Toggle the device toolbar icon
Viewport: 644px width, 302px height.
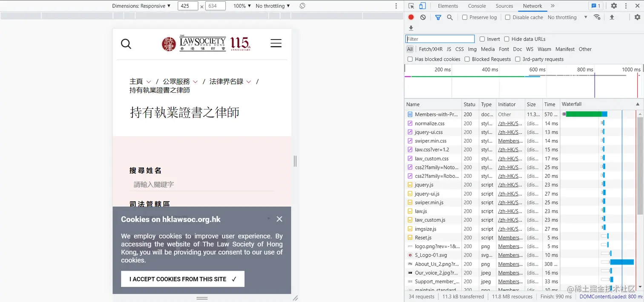pos(423,6)
